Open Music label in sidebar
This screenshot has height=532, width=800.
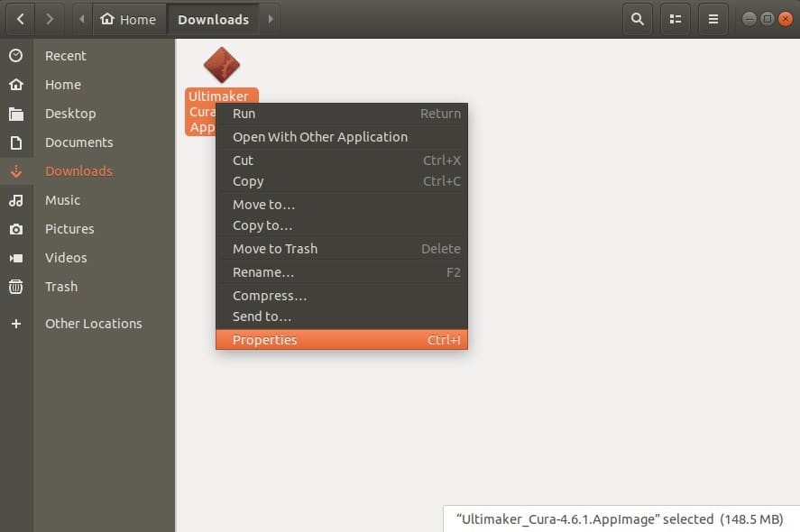[x=62, y=200]
